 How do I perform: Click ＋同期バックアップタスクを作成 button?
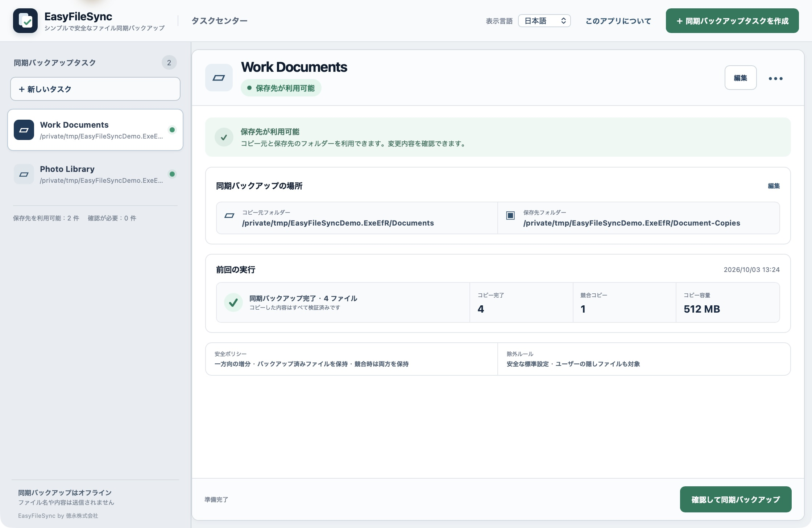(x=732, y=21)
